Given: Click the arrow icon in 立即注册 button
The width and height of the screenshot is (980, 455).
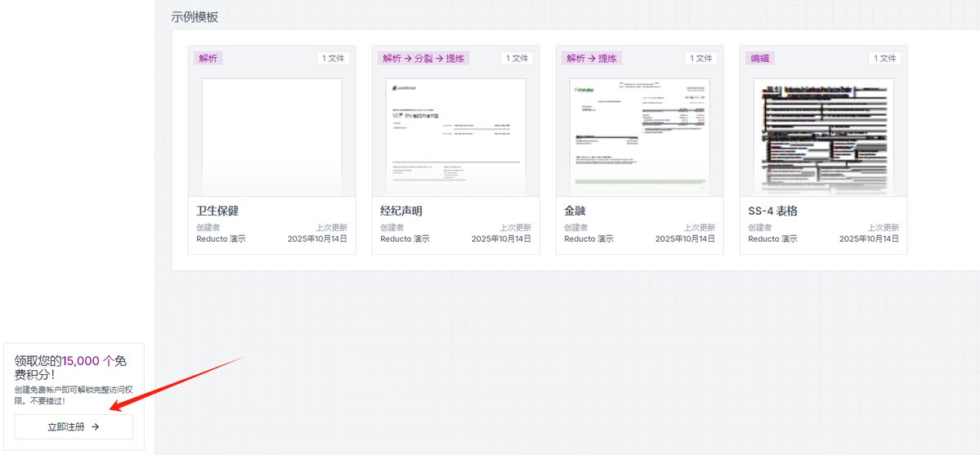Looking at the screenshot, I should [x=95, y=427].
